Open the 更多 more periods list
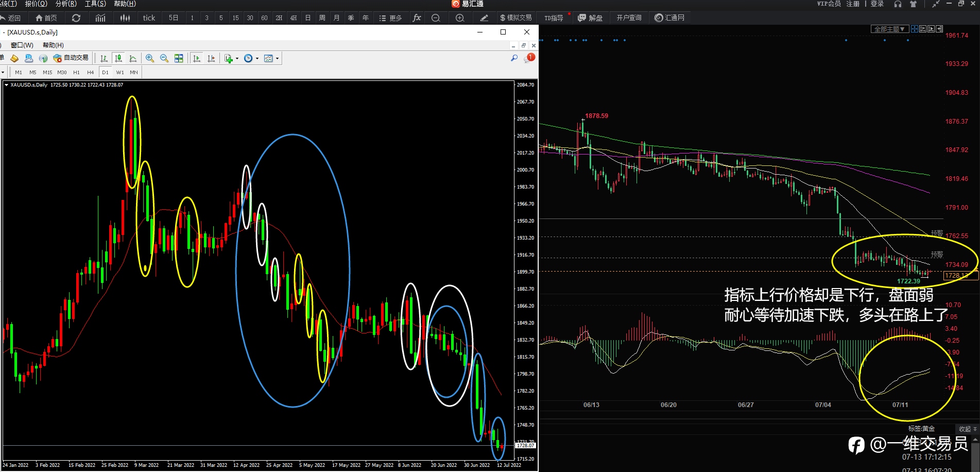 coord(390,18)
